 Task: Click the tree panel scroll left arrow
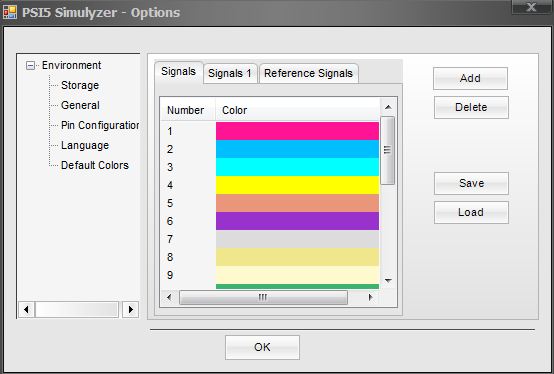coord(26,310)
